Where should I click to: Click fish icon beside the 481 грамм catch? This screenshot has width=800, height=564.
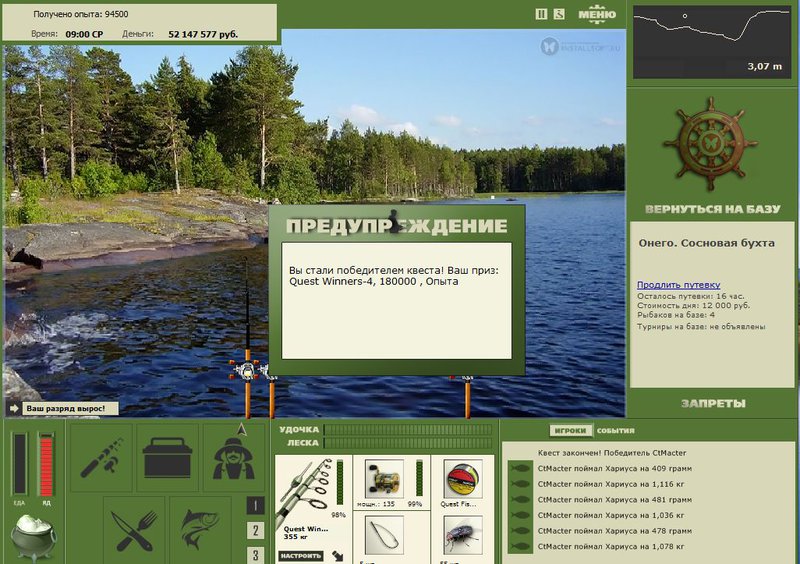[x=519, y=500]
